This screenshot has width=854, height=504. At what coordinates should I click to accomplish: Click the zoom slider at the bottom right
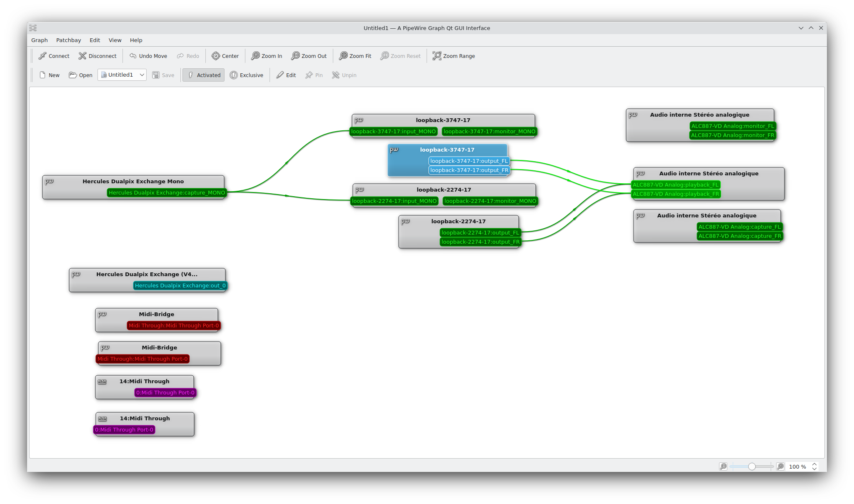pyautogui.click(x=752, y=467)
